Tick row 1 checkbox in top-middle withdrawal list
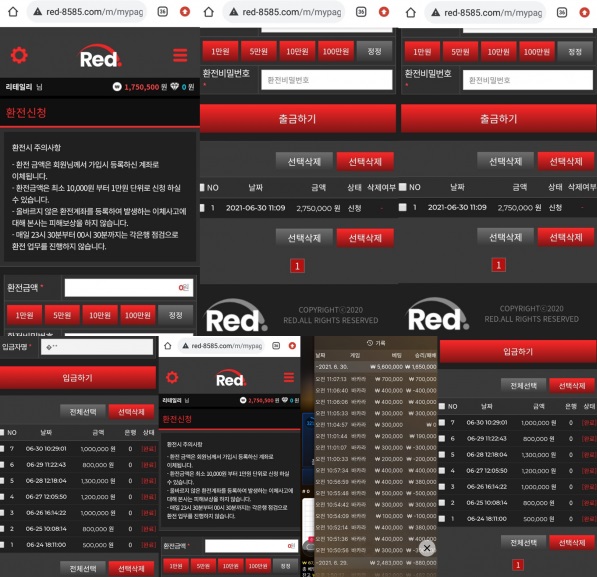The width and height of the screenshot is (597, 577). point(202,208)
